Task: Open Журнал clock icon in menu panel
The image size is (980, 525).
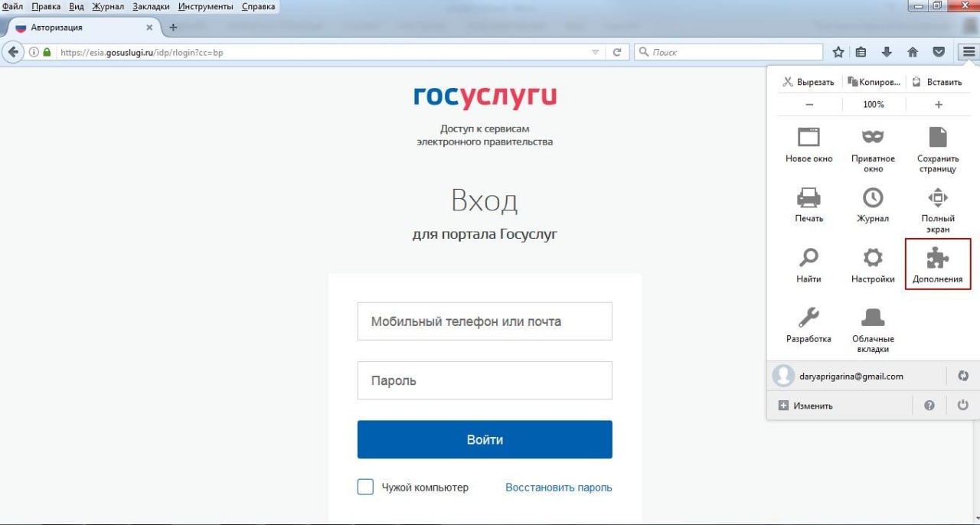Action: 873,204
